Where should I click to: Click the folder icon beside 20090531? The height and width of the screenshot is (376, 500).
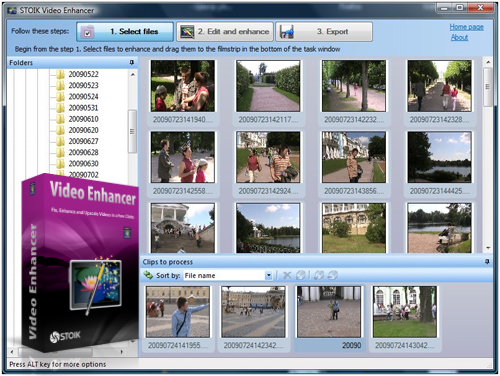pos(60,108)
